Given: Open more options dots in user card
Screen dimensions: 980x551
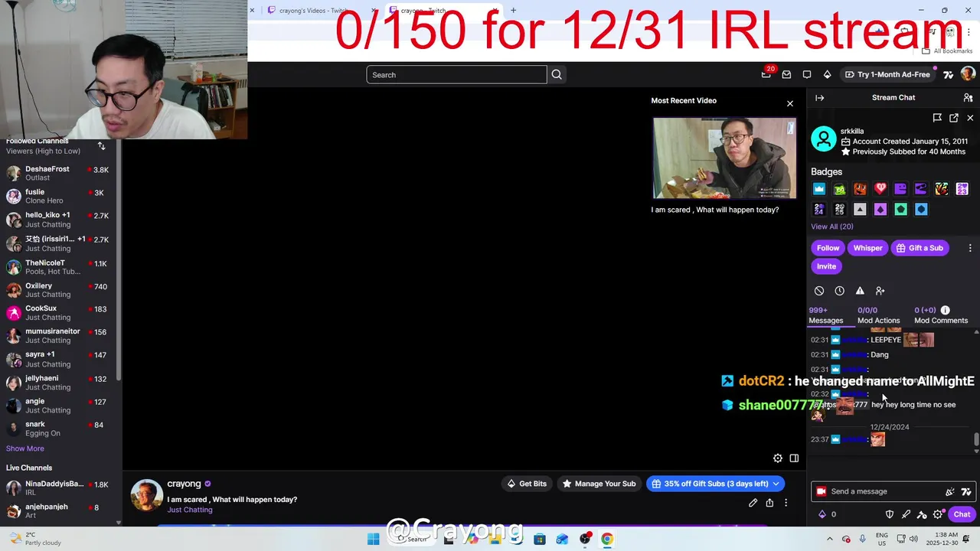Looking at the screenshot, I should [970, 248].
